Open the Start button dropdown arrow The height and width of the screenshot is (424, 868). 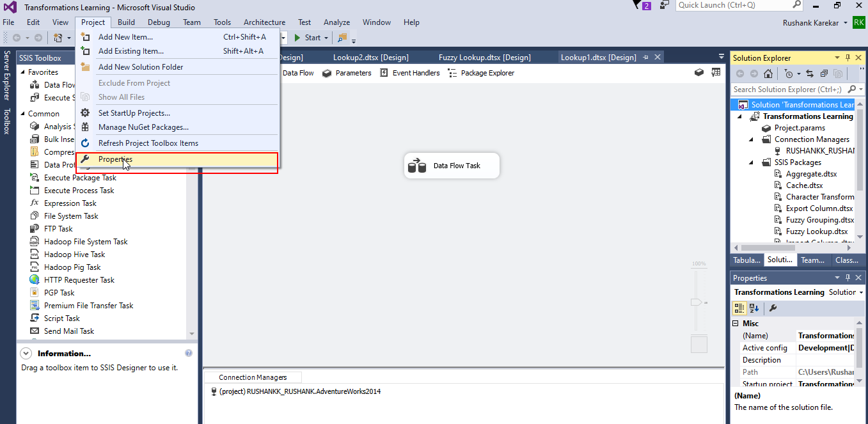pyautogui.click(x=326, y=38)
